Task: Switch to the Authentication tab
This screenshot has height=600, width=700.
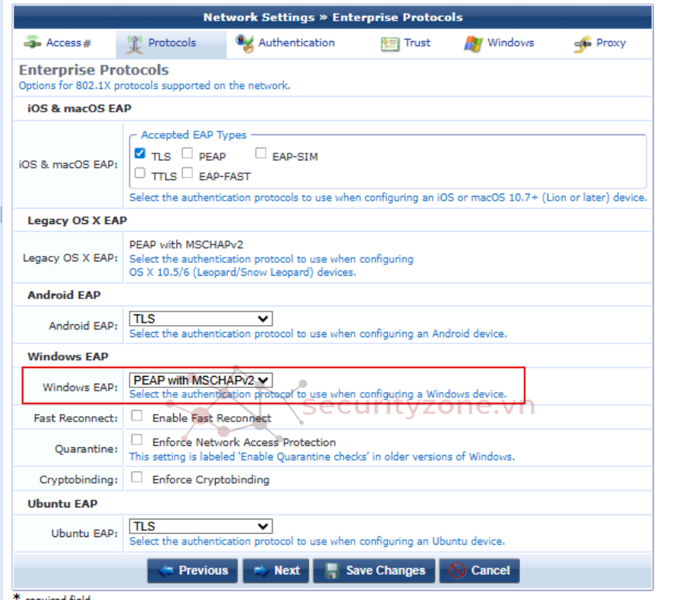Action: click(x=296, y=43)
